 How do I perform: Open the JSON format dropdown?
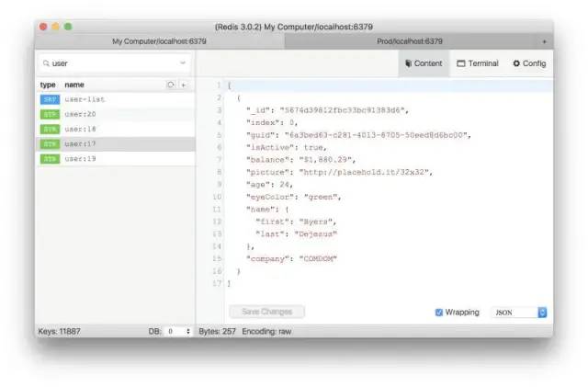520,312
